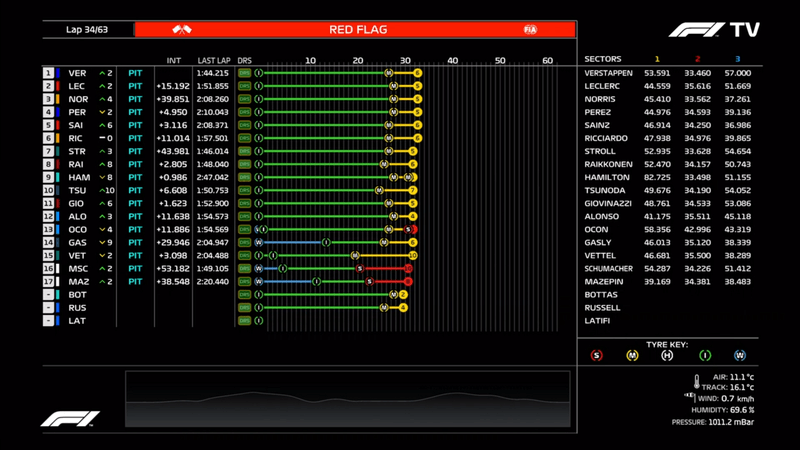This screenshot has height=450, width=800.
Task: Click the RED FLAG status banner
Action: click(355, 30)
